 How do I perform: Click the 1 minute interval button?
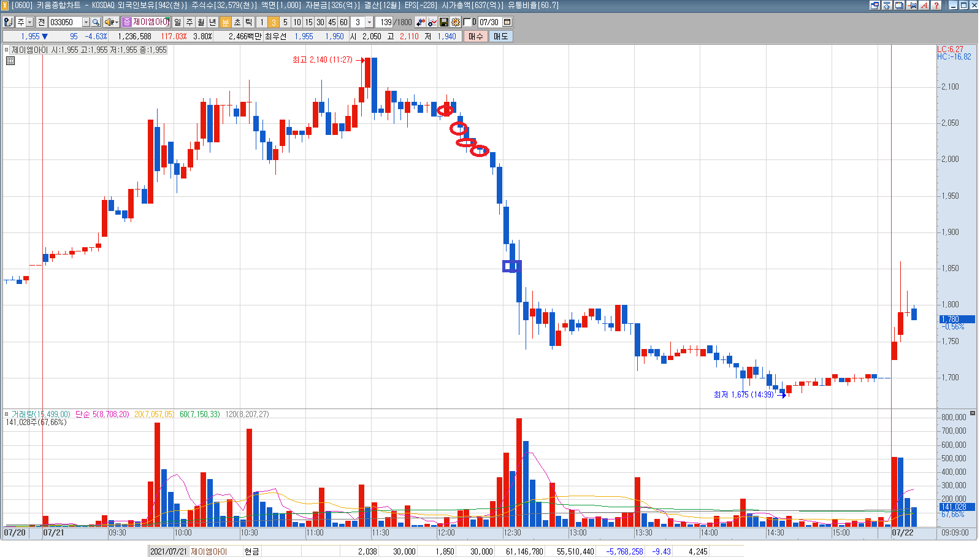click(x=262, y=22)
